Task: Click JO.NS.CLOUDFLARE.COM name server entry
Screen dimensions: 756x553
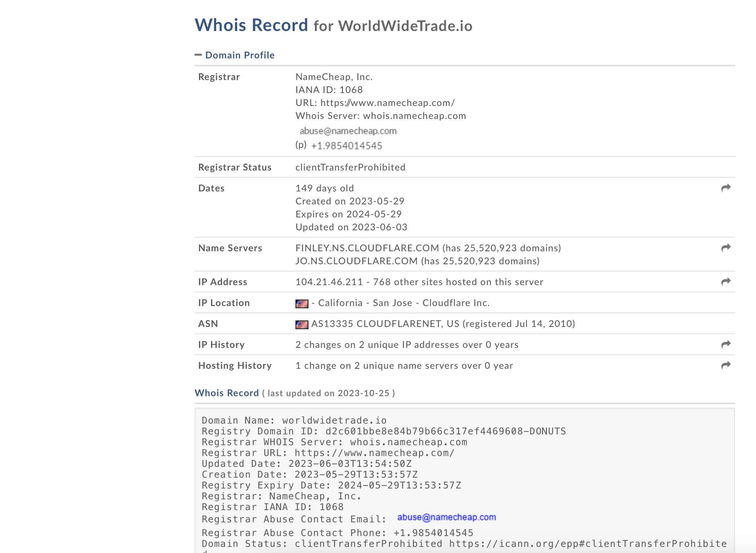Action: [417, 261]
